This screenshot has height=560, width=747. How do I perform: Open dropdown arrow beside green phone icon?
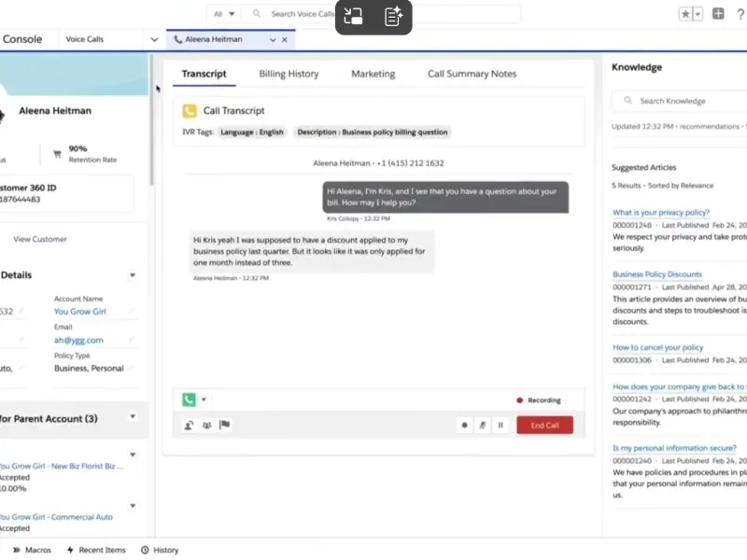pos(204,399)
